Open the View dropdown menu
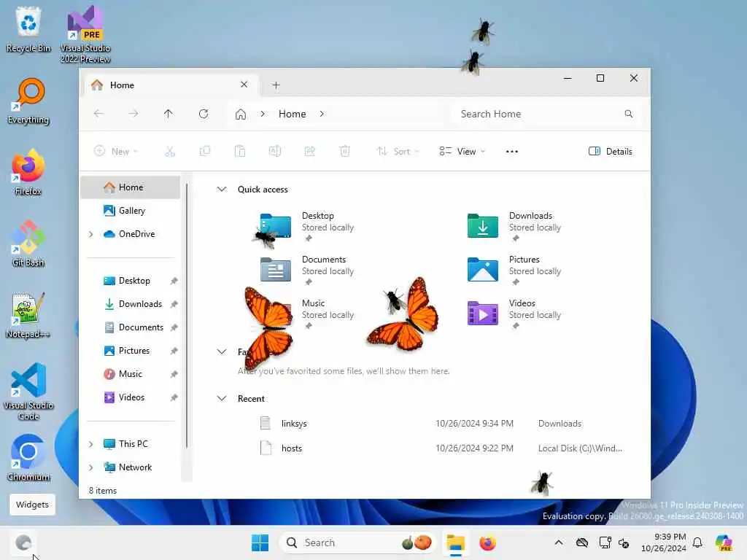Screen dimensions: 747x560 462,152
